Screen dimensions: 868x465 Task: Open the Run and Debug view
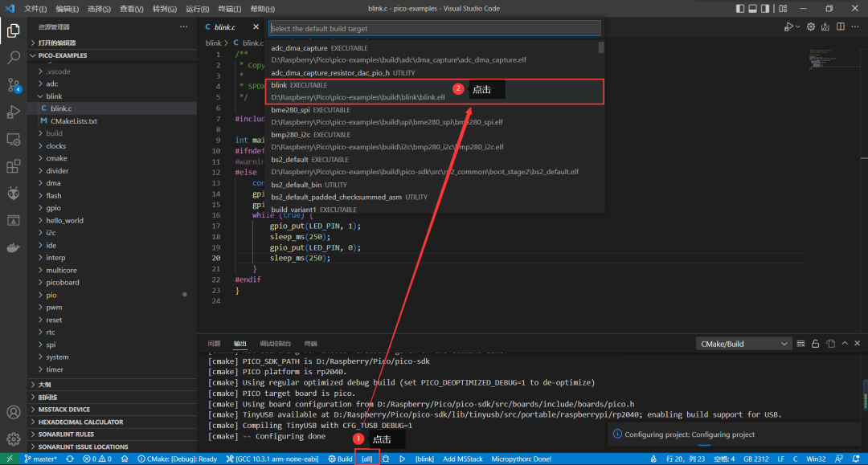pos(14,112)
